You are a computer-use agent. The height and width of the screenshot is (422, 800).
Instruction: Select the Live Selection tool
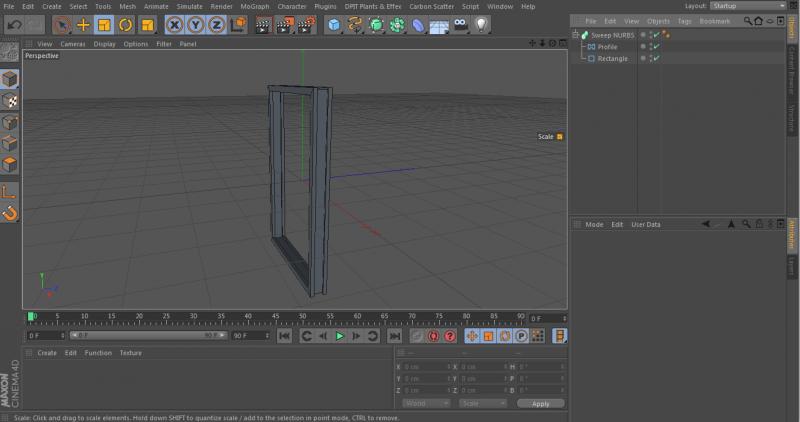point(61,24)
